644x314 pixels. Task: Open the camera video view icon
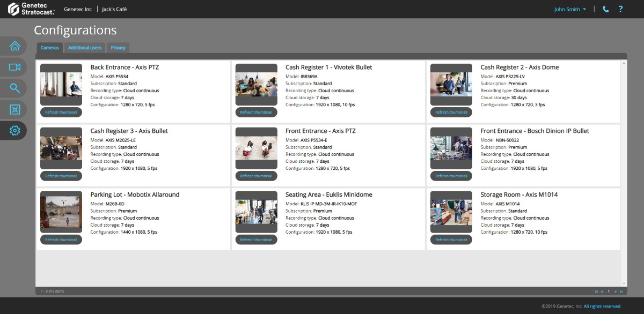pyautogui.click(x=14, y=67)
